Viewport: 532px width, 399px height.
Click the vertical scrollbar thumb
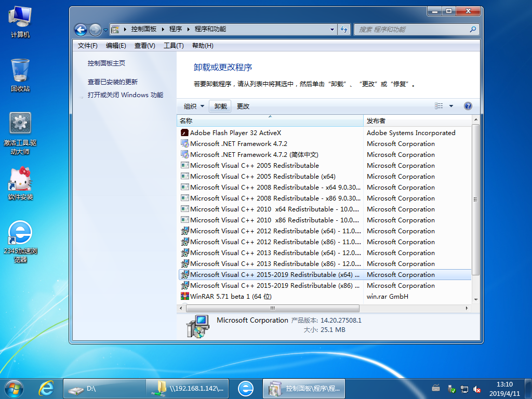tap(475, 199)
